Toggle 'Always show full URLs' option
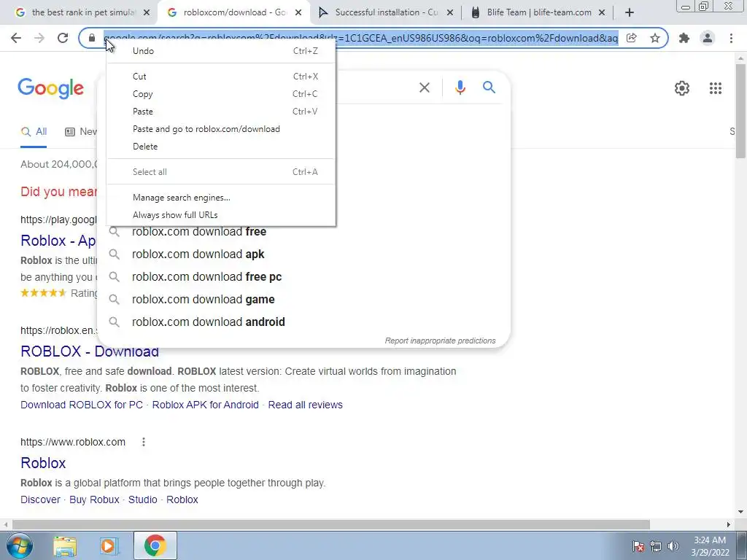The image size is (747, 560). click(x=221, y=215)
